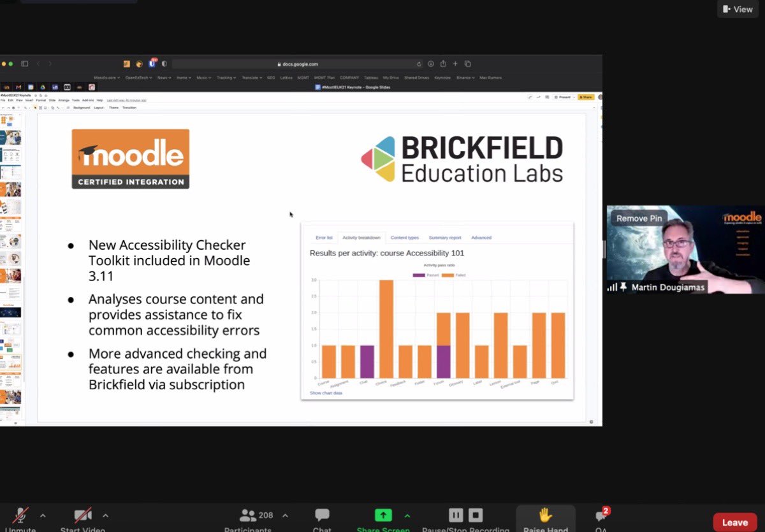765x532 pixels.
Task: Click the blue U extension icon
Action: (152, 64)
